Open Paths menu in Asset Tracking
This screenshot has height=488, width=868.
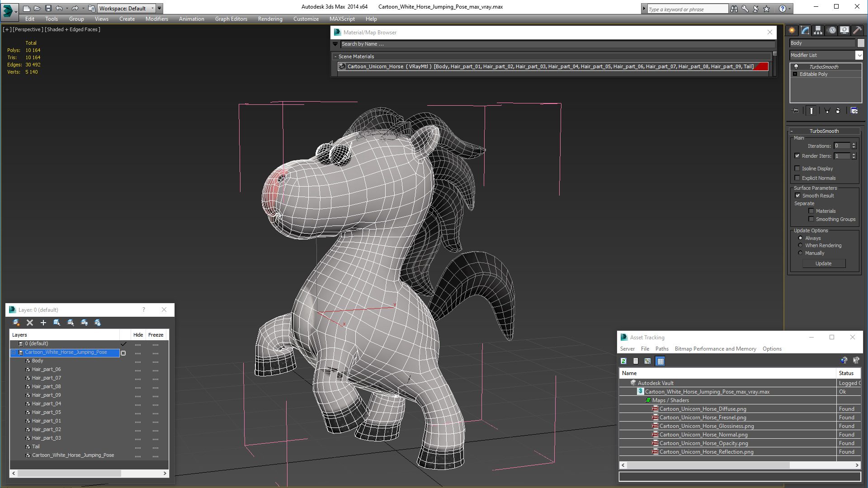tap(662, 349)
